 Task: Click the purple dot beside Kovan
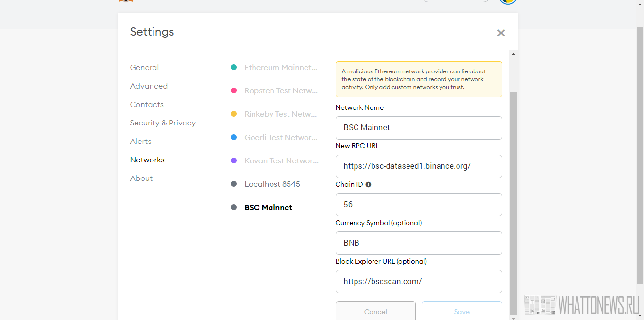coord(234,161)
